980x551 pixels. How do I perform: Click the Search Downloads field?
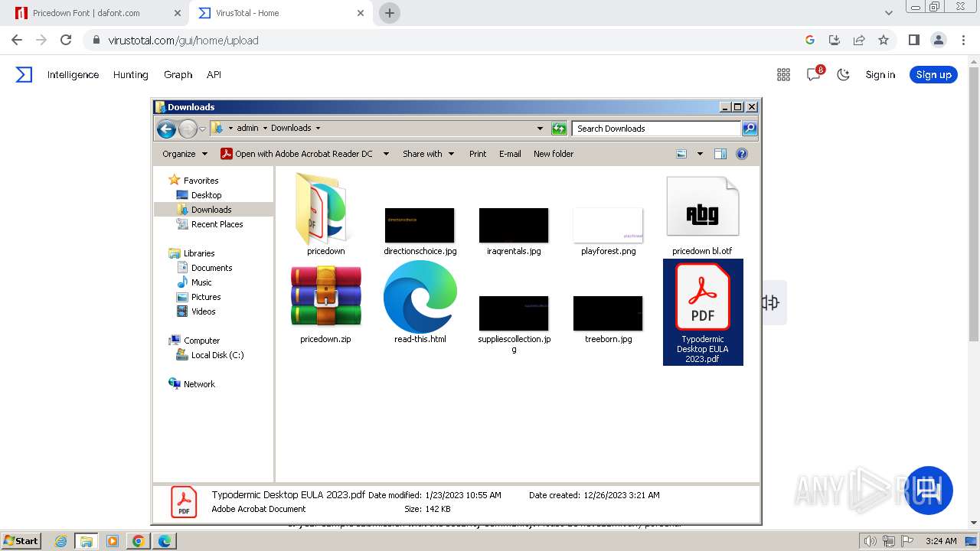[656, 129]
